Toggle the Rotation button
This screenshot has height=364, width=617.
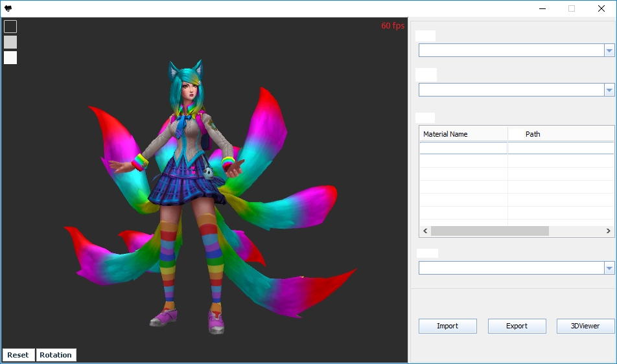pyautogui.click(x=56, y=355)
